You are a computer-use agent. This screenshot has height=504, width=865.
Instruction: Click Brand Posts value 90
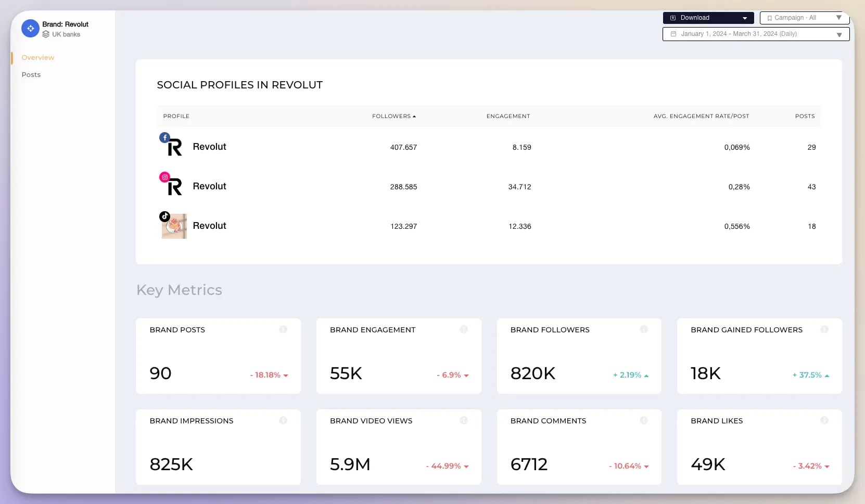[x=160, y=373]
